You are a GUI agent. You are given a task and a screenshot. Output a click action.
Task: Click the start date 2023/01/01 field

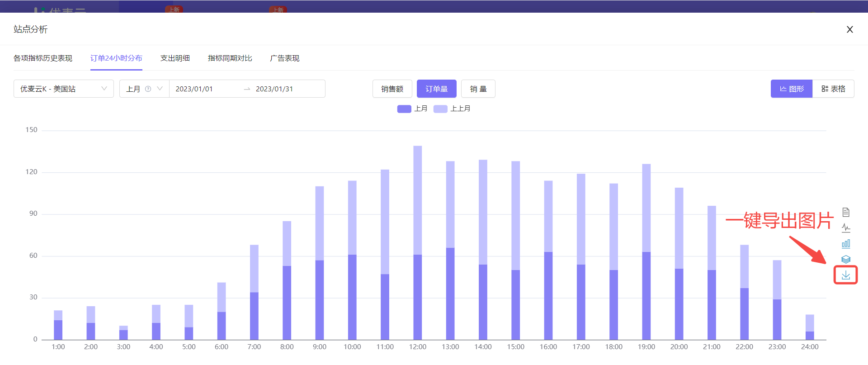pos(194,89)
